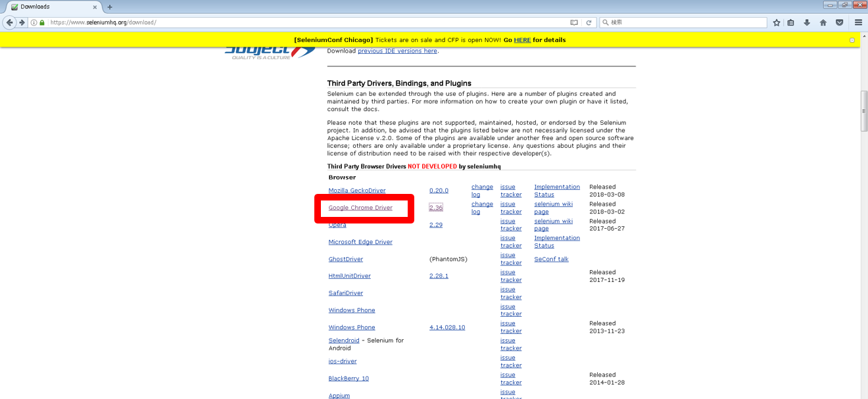Open the issue tracker for HtmlUnitDriver
868x399 pixels.
click(511, 276)
